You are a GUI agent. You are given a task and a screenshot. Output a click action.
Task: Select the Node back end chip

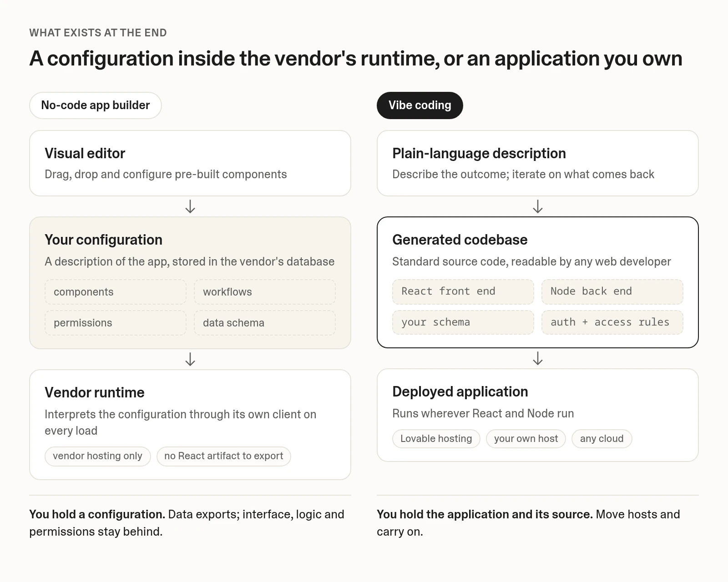[612, 291]
